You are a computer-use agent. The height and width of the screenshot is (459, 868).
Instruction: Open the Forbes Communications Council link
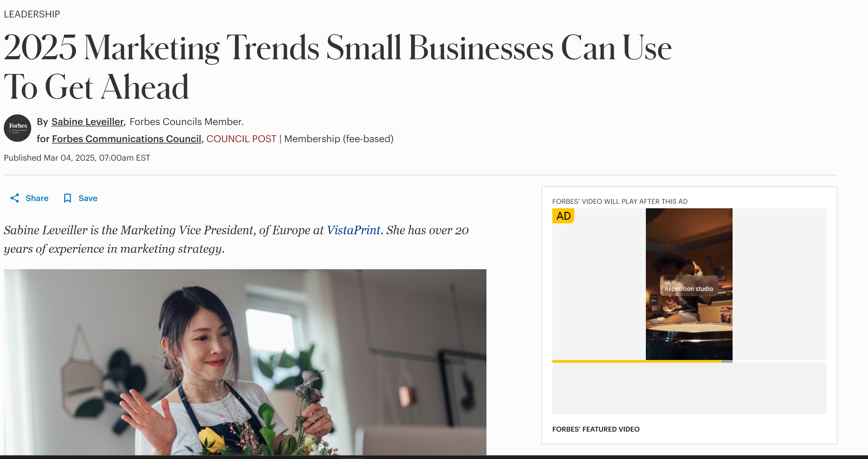click(126, 139)
